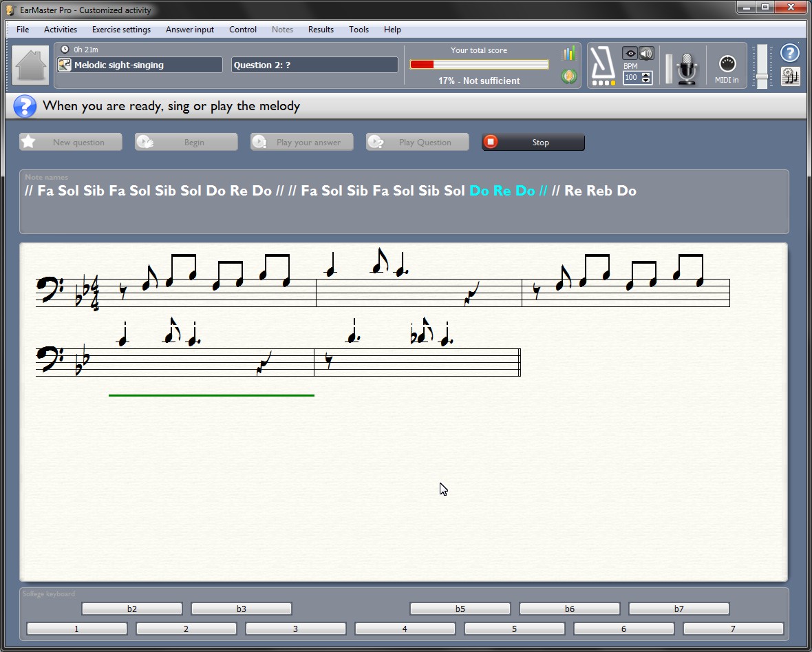Open the music notes settings gear icon
The height and width of the screenshot is (652, 812).
click(790, 76)
